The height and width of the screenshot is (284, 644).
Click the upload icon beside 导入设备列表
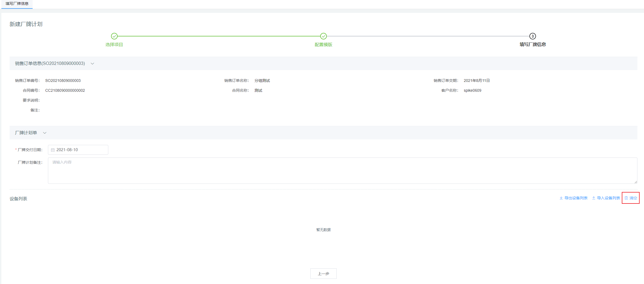point(594,198)
